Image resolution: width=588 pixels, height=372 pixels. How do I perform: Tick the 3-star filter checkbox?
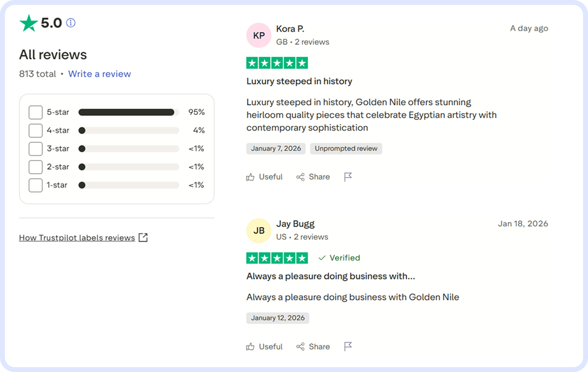pos(36,149)
